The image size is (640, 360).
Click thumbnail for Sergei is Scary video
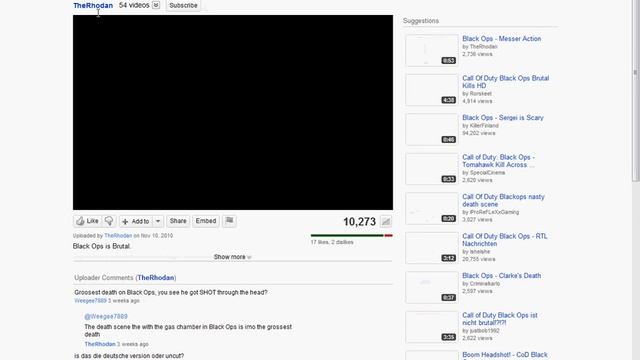[x=431, y=129]
